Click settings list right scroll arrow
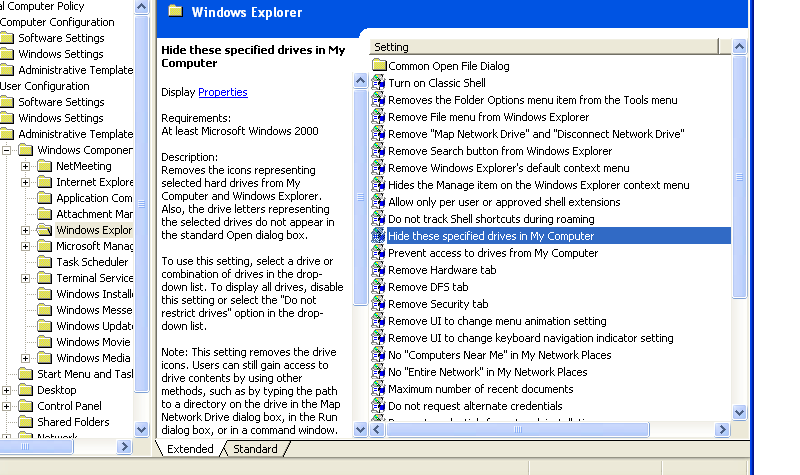 [x=722, y=430]
